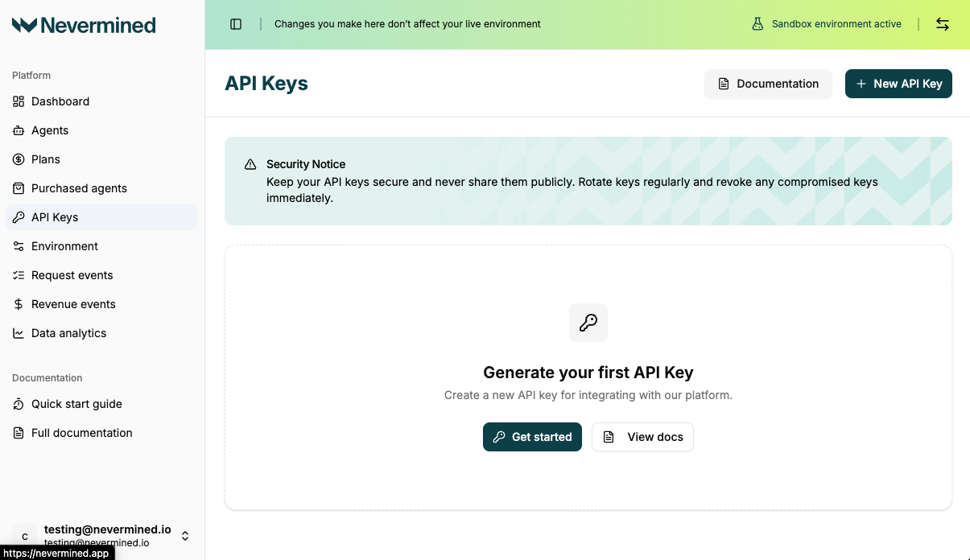
Task: Open Plans via its coin icon
Action: coord(18,159)
